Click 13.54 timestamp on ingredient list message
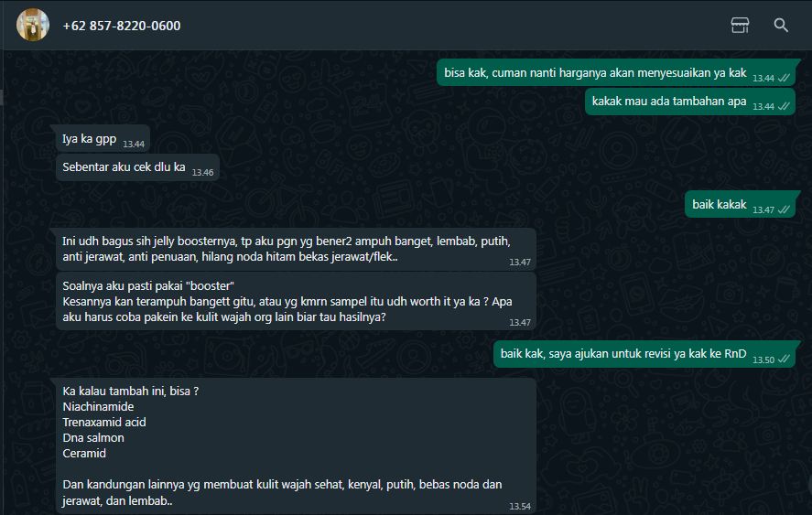 (520, 506)
